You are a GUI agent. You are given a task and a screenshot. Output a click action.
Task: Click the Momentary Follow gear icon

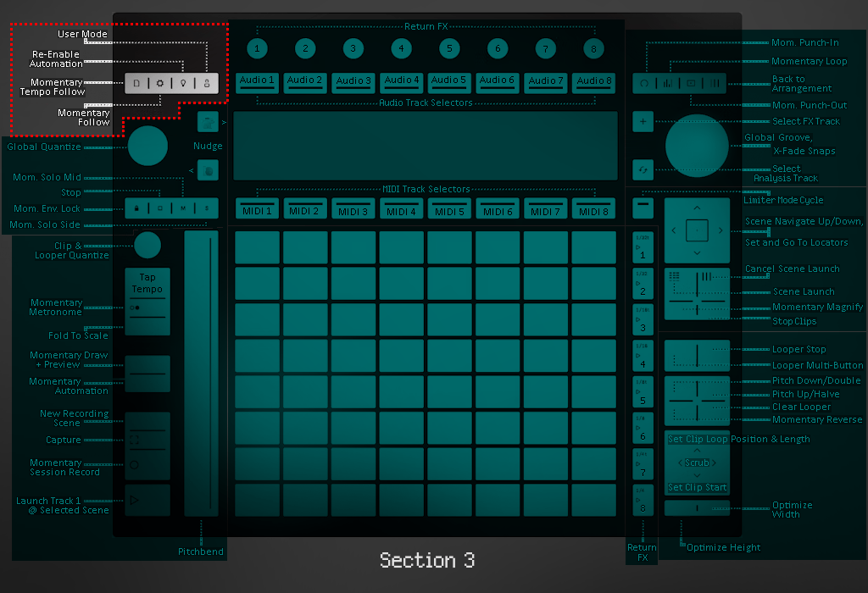pos(160,83)
